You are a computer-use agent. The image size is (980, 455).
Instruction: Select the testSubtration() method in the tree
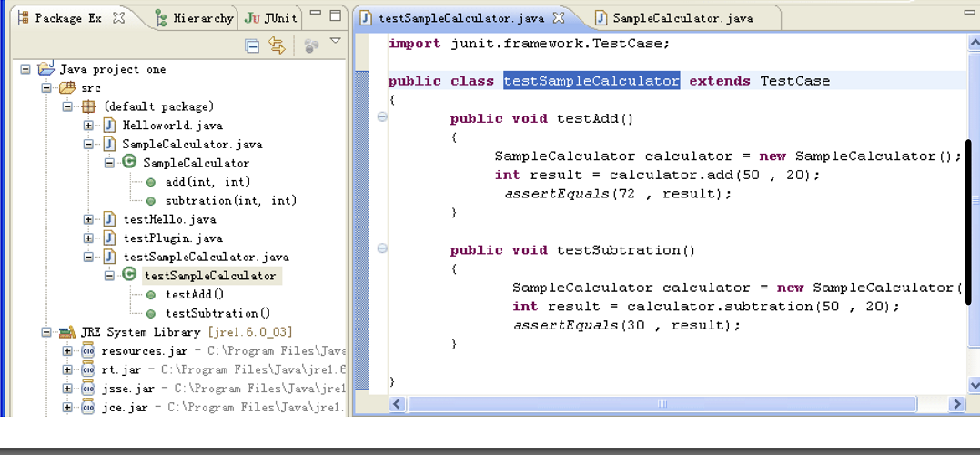[218, 313]
